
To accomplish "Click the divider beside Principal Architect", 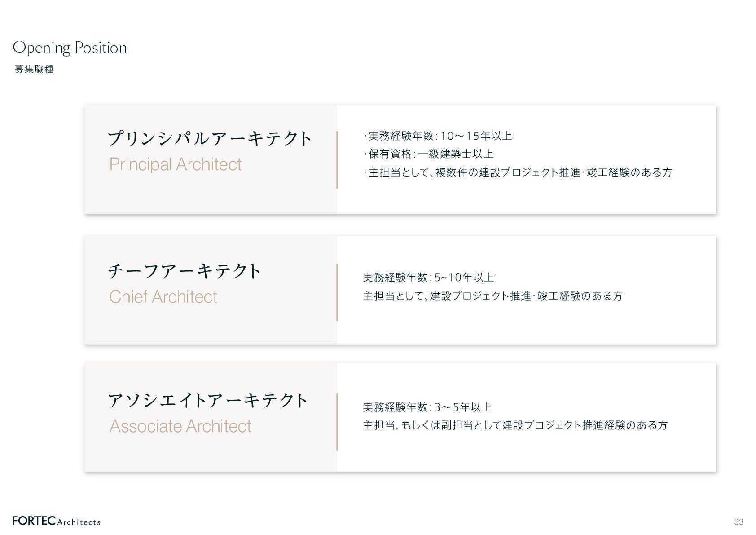I will pyautogui.click(x=337, y=160).
